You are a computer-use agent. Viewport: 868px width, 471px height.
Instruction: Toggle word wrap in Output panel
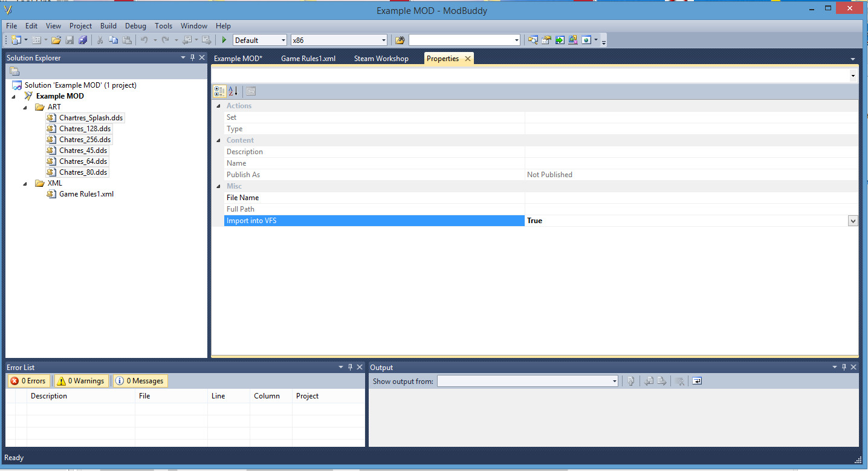click(x=697, y=381)
